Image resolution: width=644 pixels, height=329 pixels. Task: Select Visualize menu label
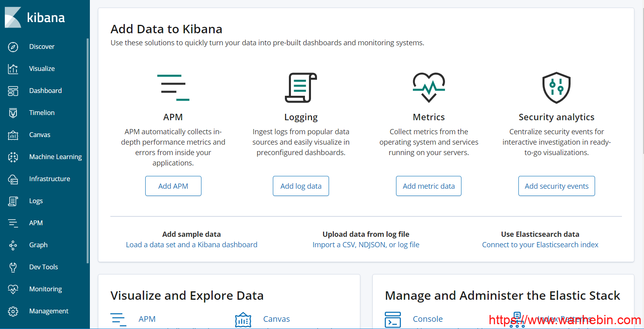tap(42, 69)
